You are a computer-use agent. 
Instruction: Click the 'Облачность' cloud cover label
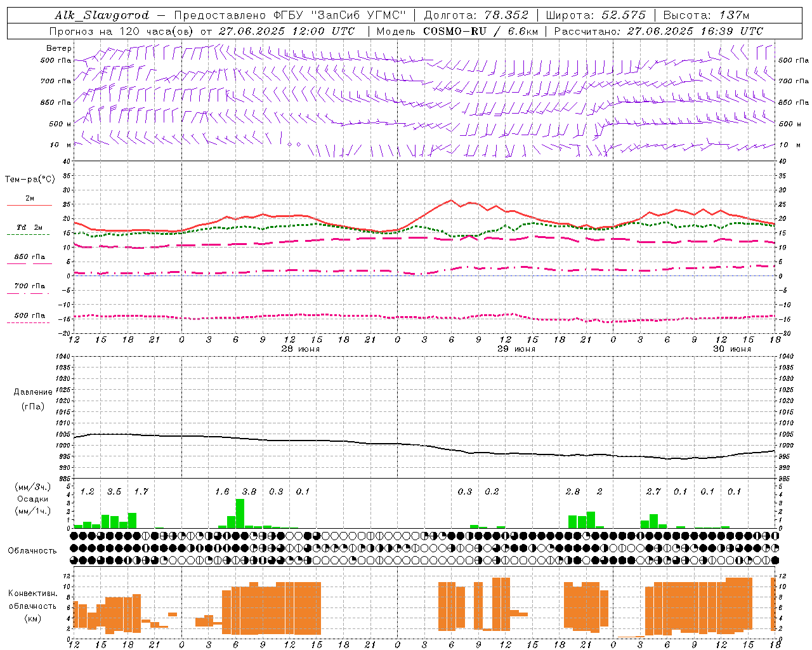click(x=32, y=551)
